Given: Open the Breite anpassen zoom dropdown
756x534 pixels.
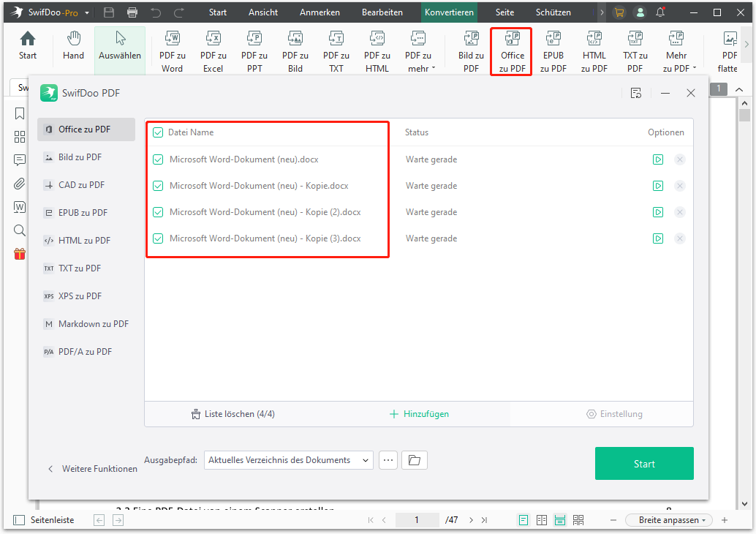Looking at the screenshot, I should tap(669, 520).
